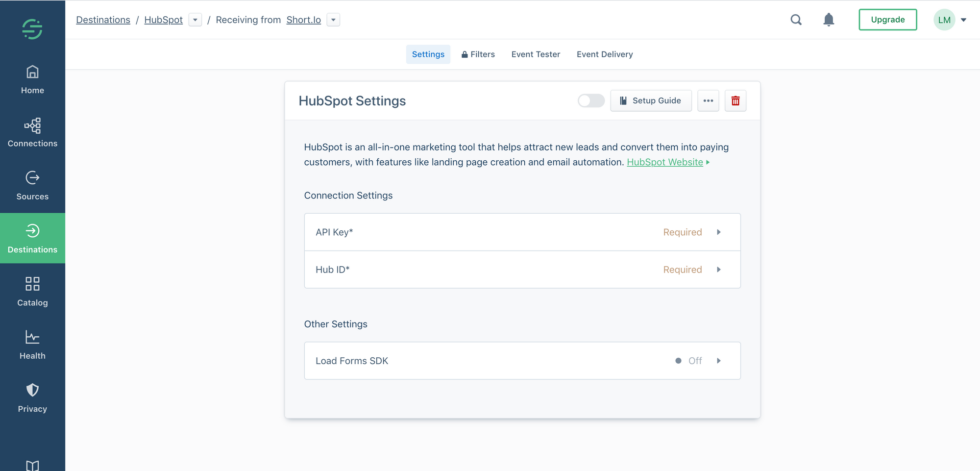Enable the HubSpot destination toggle
The image size is (980, 471).
point(591,100)
